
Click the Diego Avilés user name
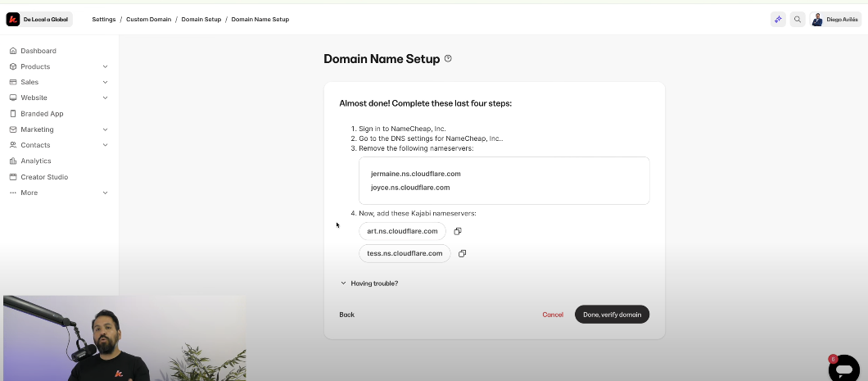click(x=842, y=20)
